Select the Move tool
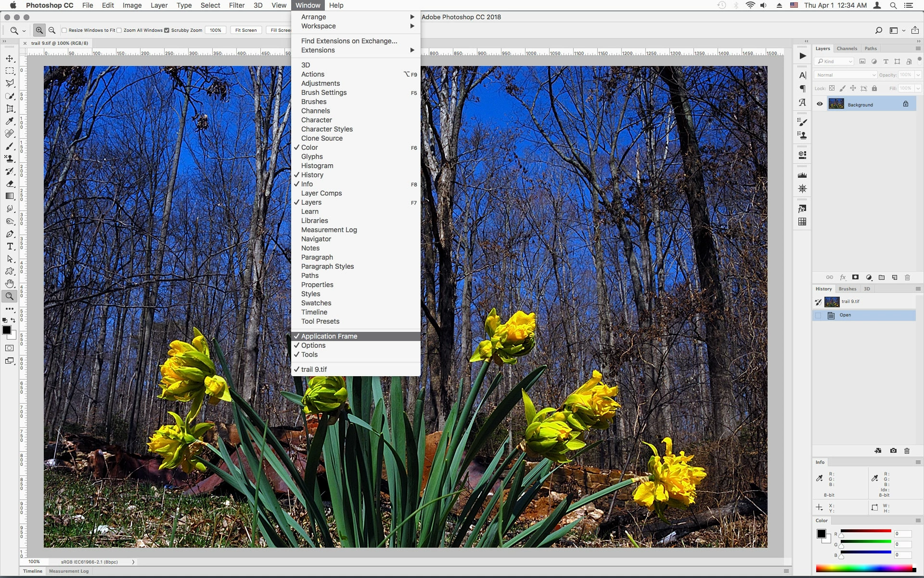 point(10,59)
